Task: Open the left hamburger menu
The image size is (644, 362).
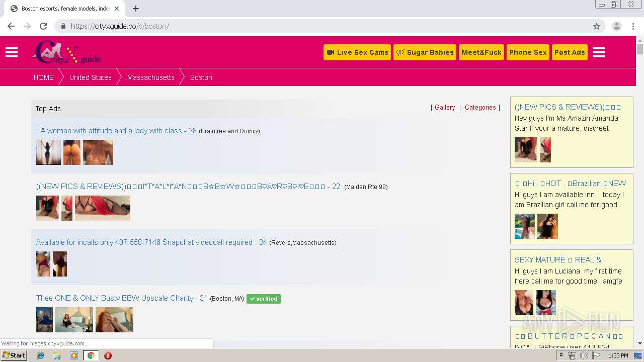Action: pos(12,52)
